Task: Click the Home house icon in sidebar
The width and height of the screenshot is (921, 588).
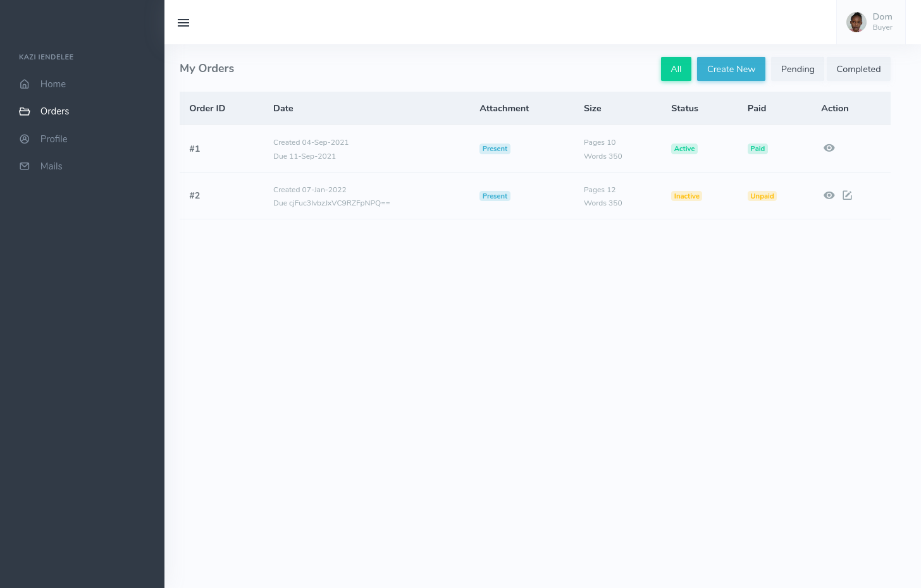Action: 25,84
